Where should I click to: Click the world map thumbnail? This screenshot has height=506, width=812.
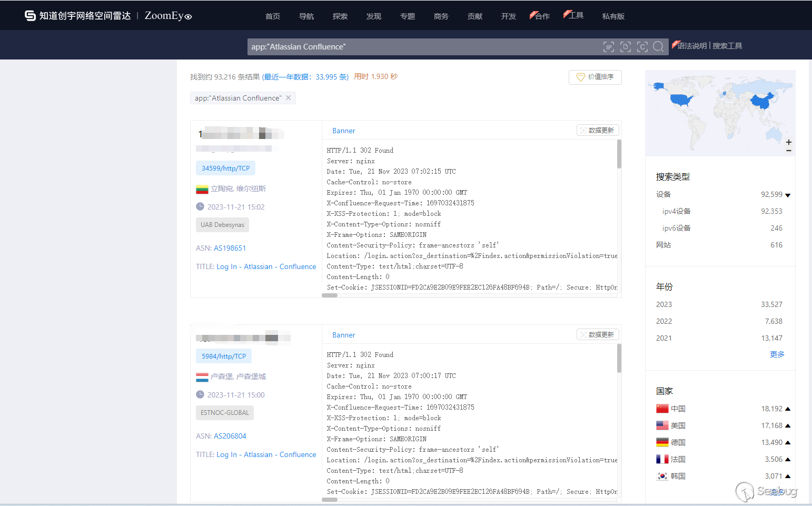pos(720,113)
